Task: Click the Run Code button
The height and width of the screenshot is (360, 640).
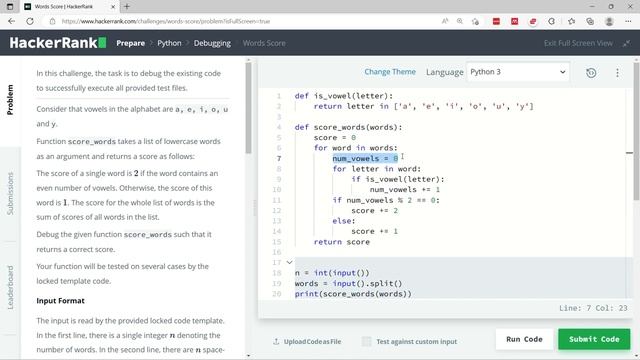Action: (x=524, y=339)
